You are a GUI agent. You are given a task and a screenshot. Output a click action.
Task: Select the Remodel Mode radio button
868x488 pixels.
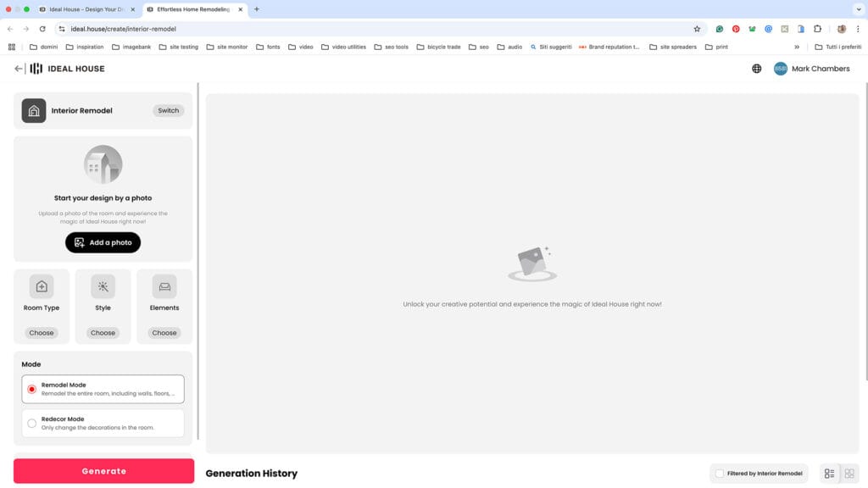[32, 389]
